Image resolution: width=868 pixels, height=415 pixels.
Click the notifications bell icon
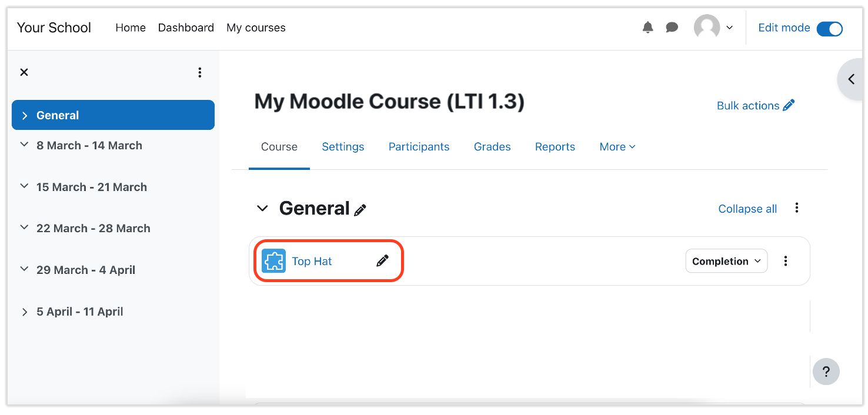pyautogui.click(x=647, y=27)
